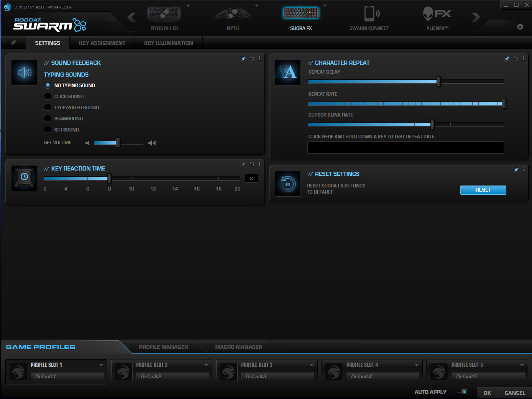Click the pin tab before SETTINGS
Screen dimensions: 532x399
point(13,43)
